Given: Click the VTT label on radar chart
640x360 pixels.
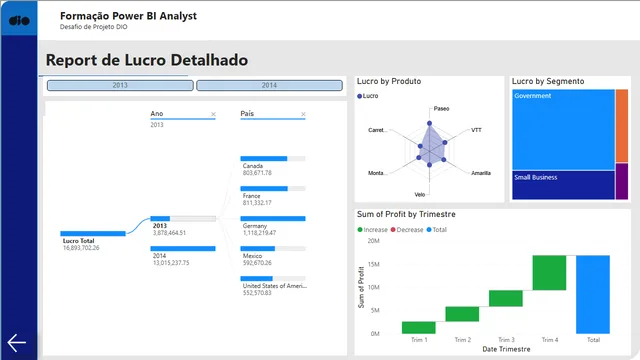Looking at the screenshot, I should pos(476,130).
